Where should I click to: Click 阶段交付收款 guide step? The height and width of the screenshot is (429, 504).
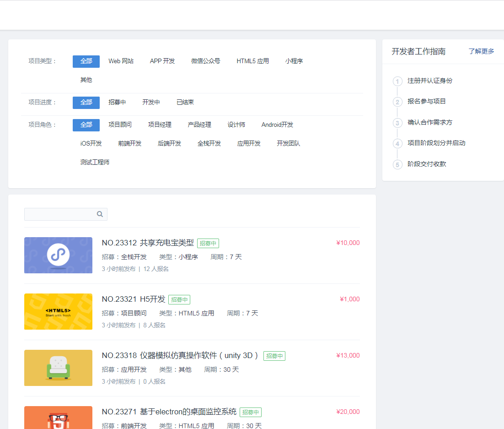(x=427, y=164)
